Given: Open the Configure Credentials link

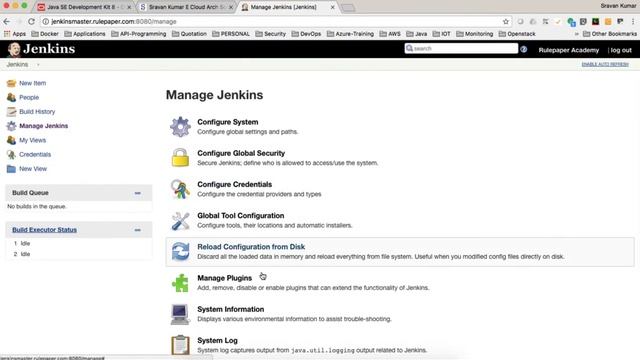Looking at the screenshot, I should 234,184.
